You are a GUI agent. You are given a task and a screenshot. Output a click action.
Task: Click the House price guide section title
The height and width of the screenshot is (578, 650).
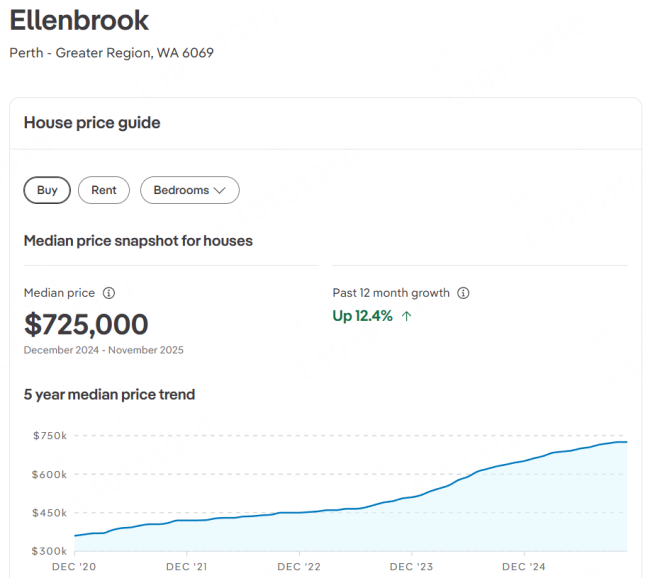point(92,123)
